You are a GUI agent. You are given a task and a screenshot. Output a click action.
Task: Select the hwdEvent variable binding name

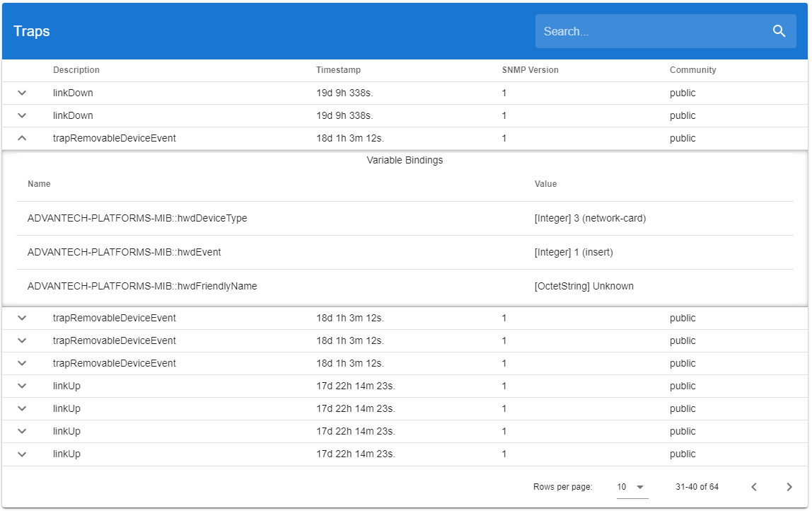[x=124, y=252]
